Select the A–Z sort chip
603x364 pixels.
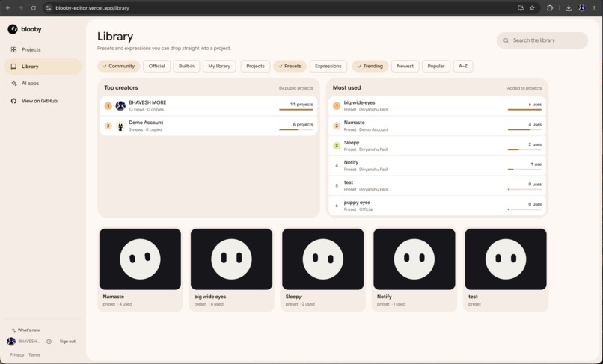coord(463,66)
